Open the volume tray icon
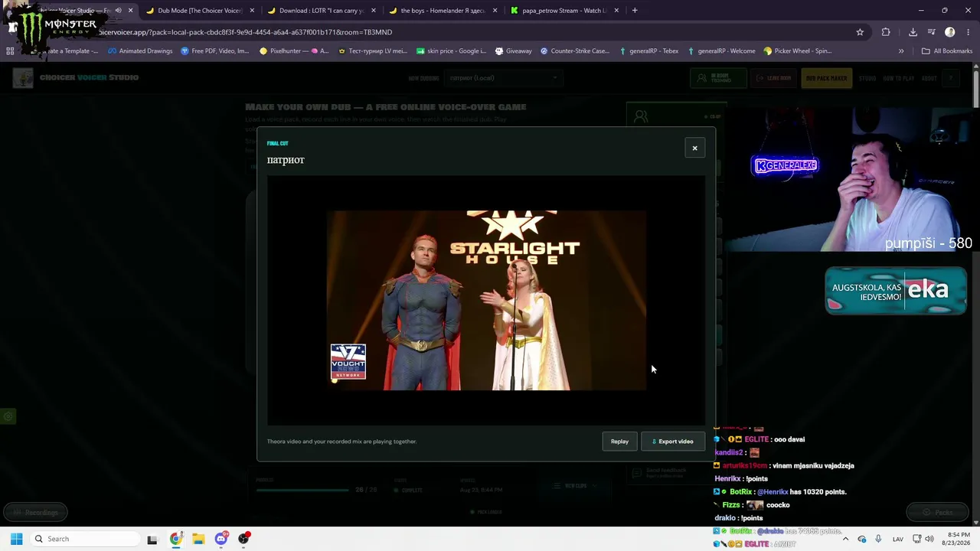 (x=929, y=539)
